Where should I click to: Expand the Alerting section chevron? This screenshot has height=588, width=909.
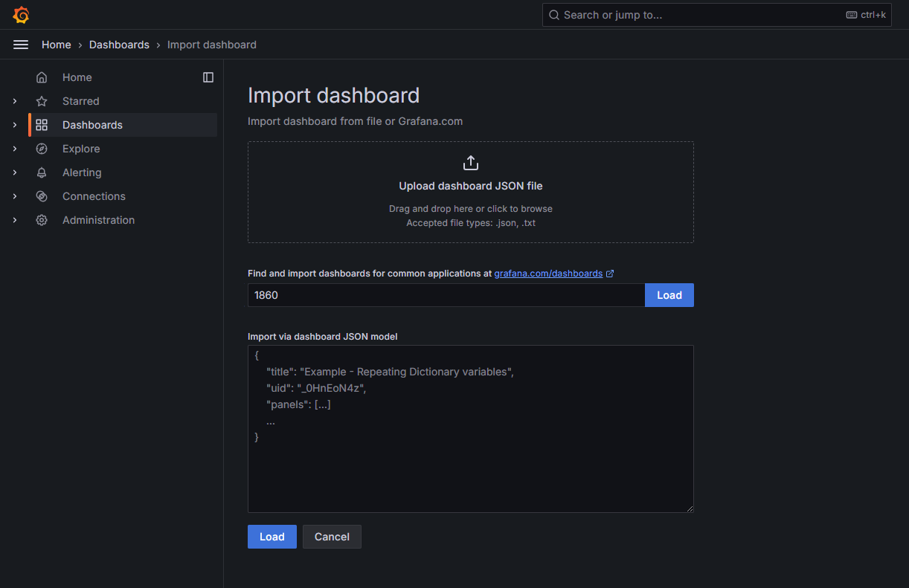15,172
